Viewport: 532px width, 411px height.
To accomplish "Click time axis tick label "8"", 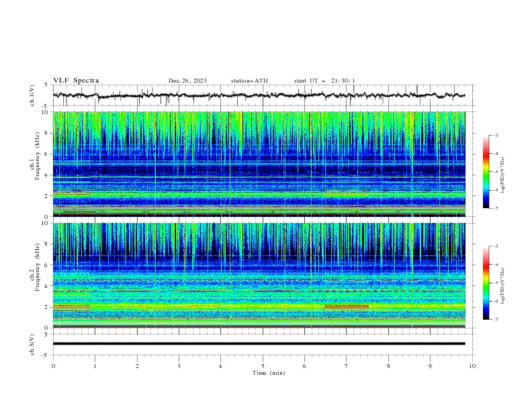I will 388,366.
